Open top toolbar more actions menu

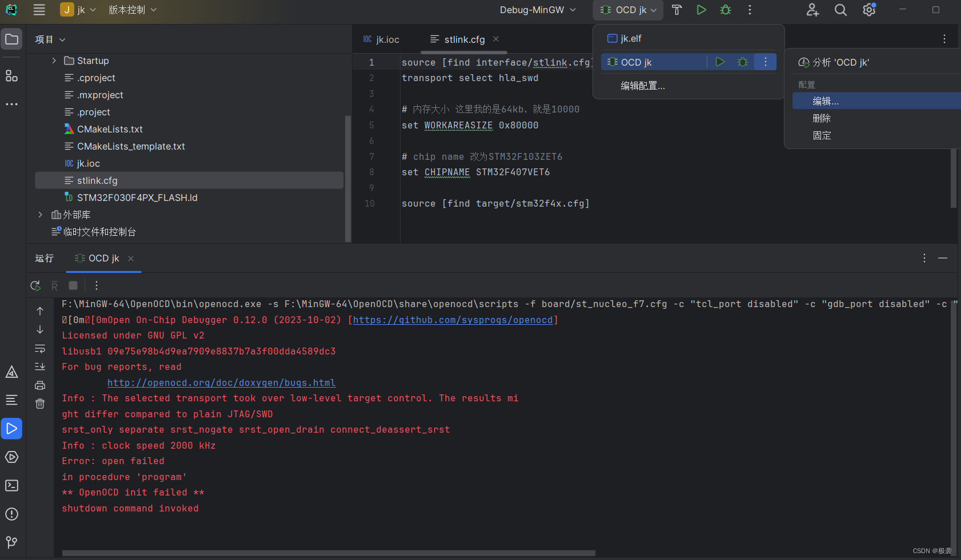[750, 10]
